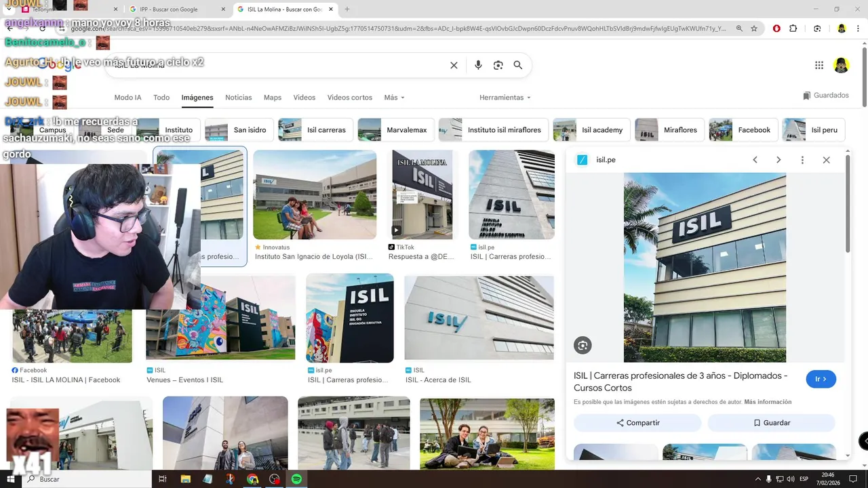The image size is (868, 488).
Task: Open a new browser tab
Action: (347, 9)
